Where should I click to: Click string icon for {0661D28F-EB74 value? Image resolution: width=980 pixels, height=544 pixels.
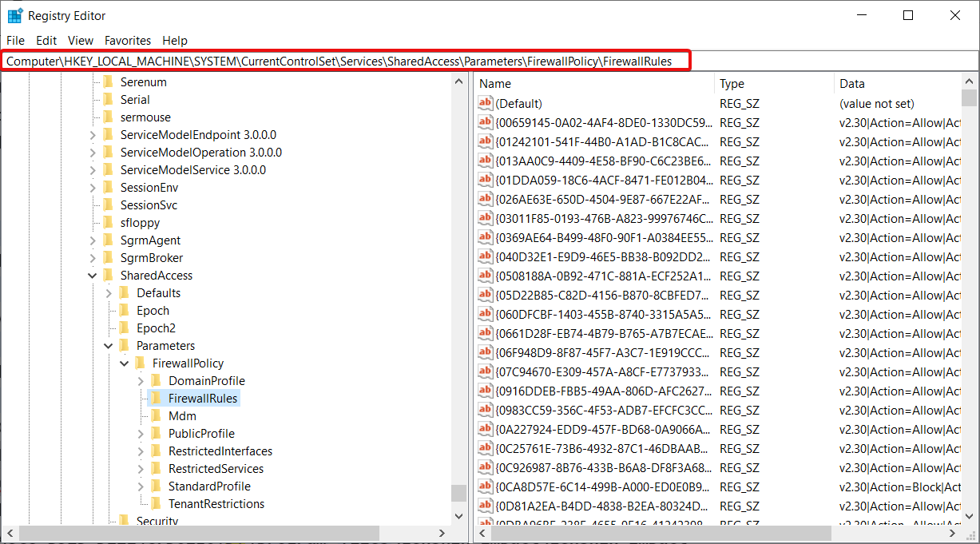tap(486, 333)
